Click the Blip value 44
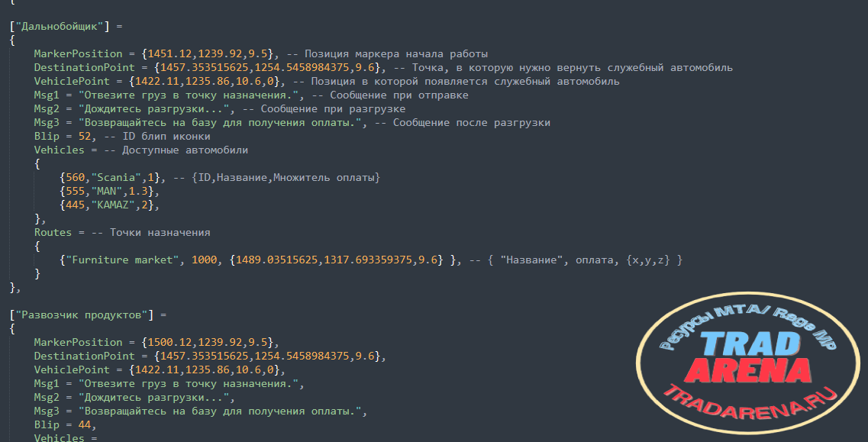The width and height of the screenshot is (868, 442). point(85,425)
